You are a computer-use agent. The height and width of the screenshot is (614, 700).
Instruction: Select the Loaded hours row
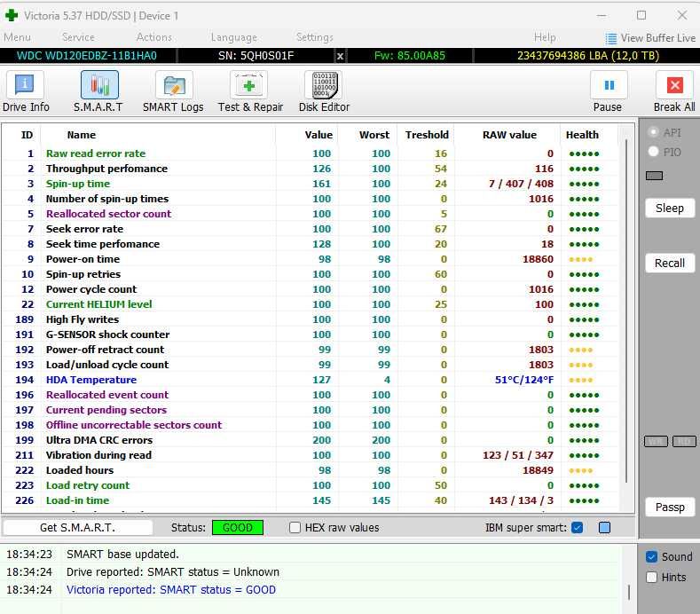[311, 470]
